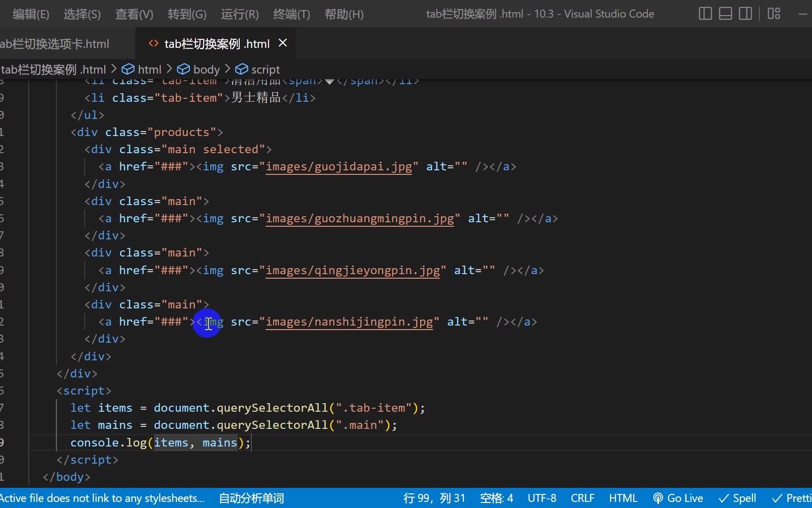Click "main selected" class value
The height and width of the screenshot is (508, 812).
click(x=213, y=150)
